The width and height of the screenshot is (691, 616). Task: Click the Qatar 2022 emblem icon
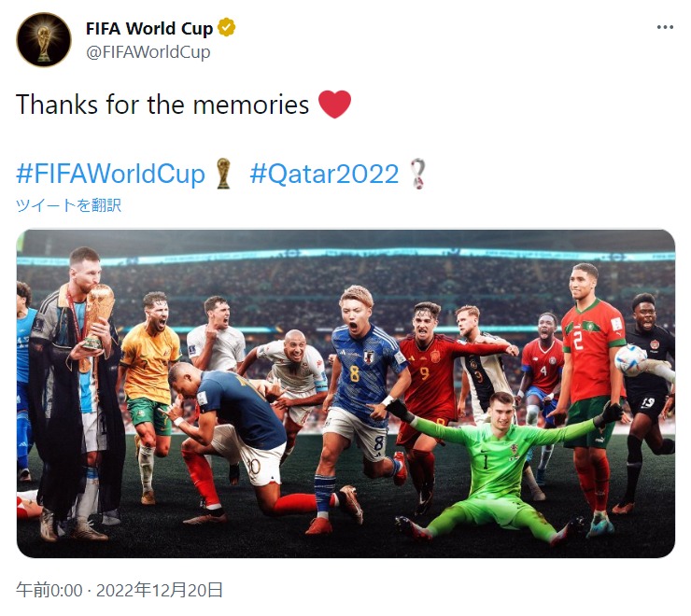click(x=417, y=174)
